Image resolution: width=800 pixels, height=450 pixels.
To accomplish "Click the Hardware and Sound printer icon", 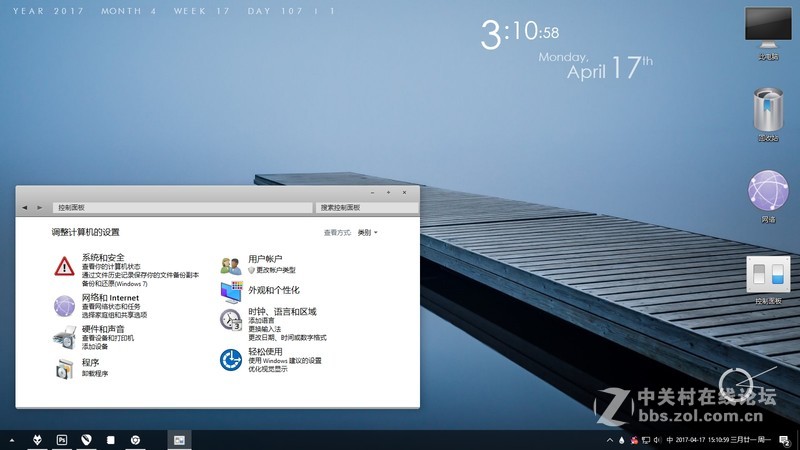I will click(64, 337).
